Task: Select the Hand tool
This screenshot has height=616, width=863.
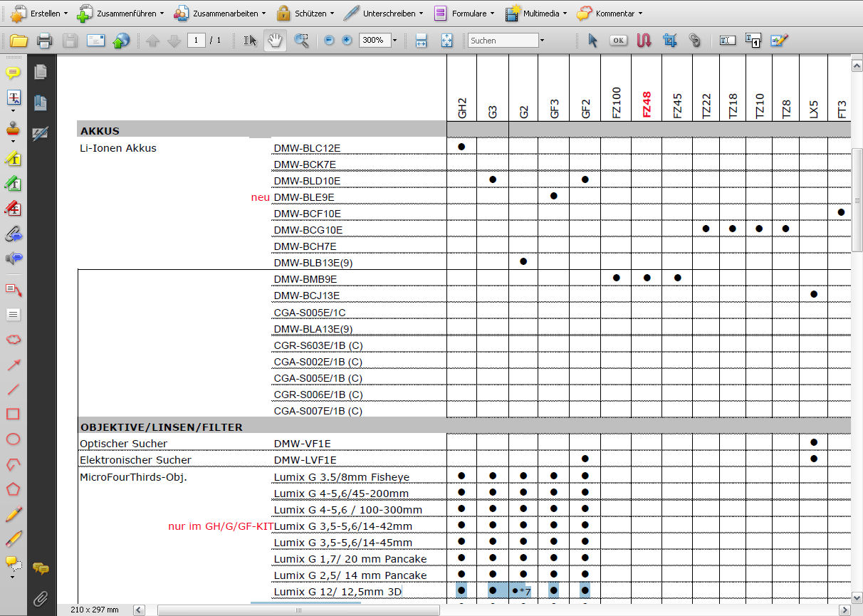Action: click(275, 41)
